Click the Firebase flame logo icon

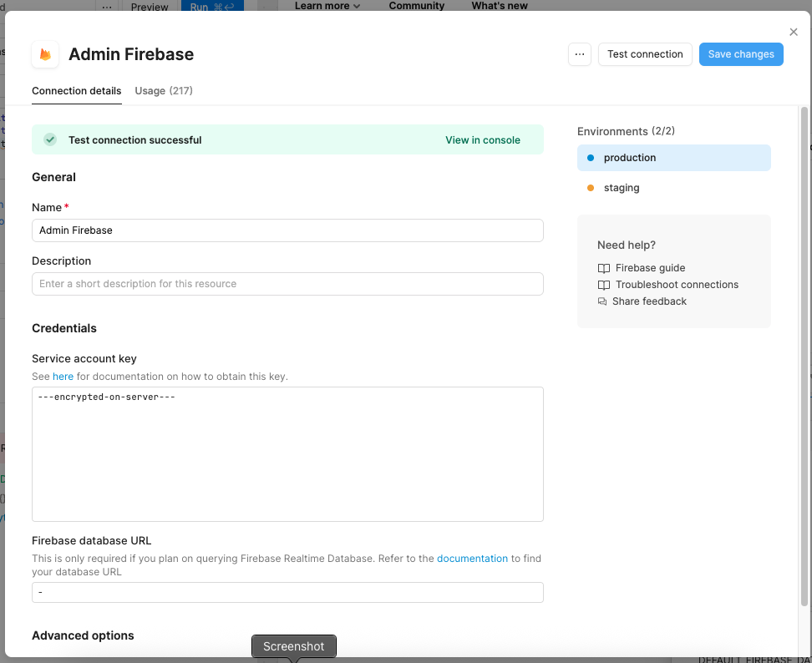tap(45, 54)
